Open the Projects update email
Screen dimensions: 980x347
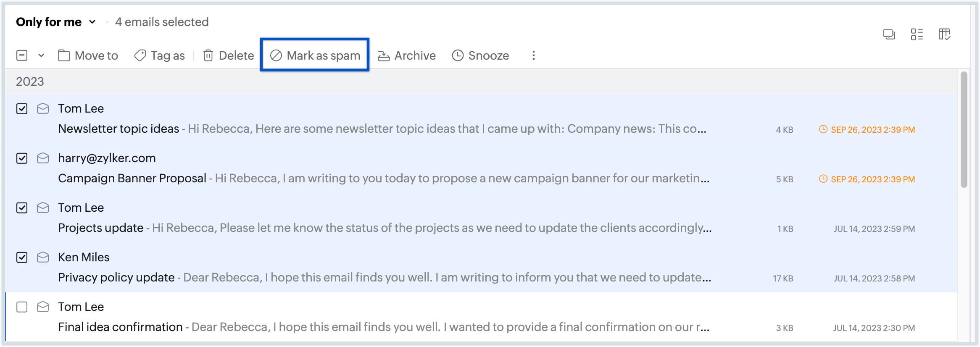click(x=101, y=228)
